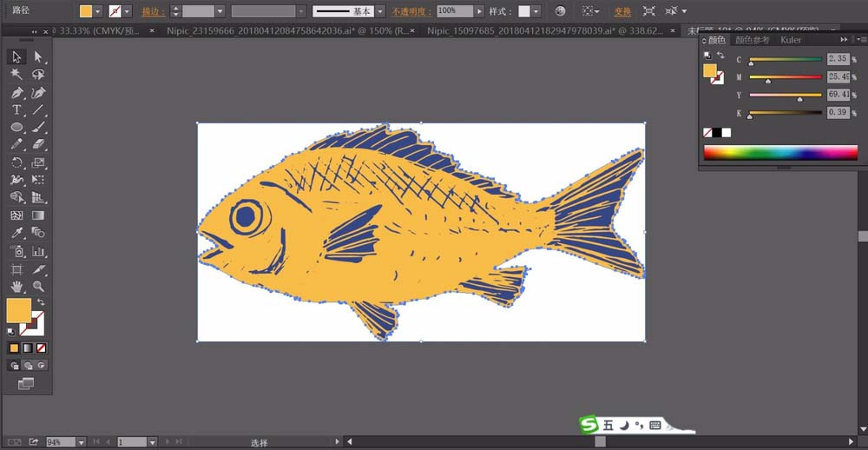Viewport: 868px width, 450px height.
Task: Select the Blend tool
Action: (x=38, y=233)
